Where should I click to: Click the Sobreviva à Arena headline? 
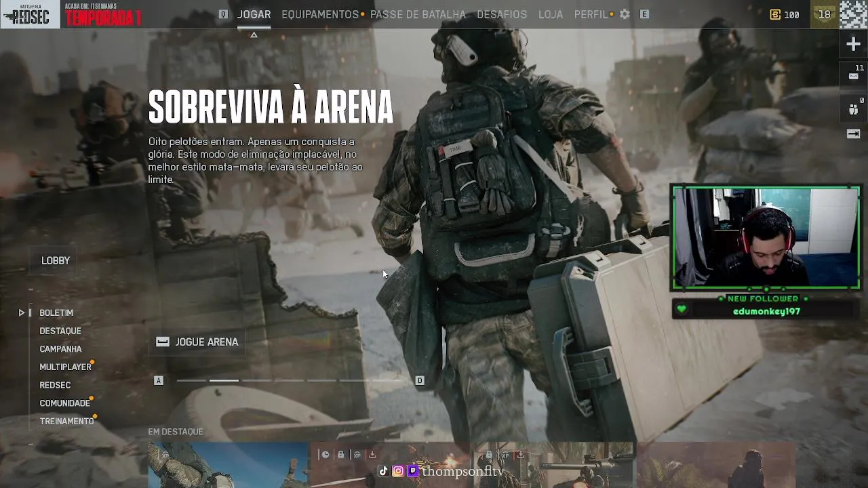click(x=271, y=106)
